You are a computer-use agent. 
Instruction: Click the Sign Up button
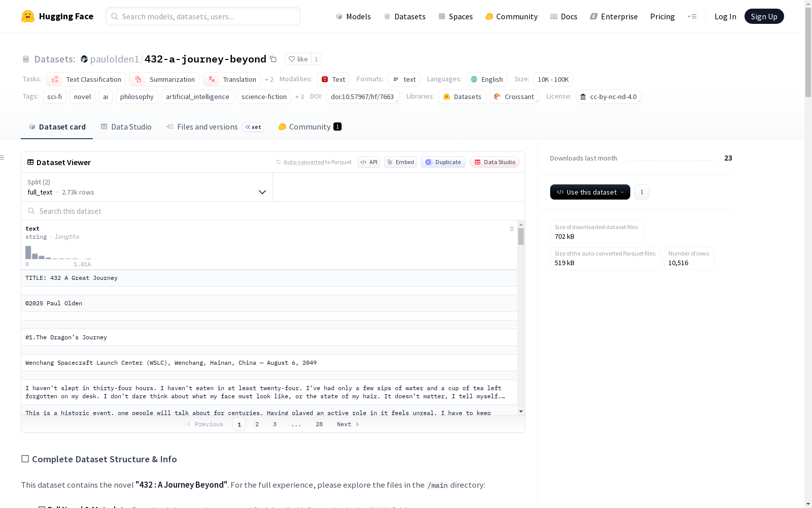764,16
